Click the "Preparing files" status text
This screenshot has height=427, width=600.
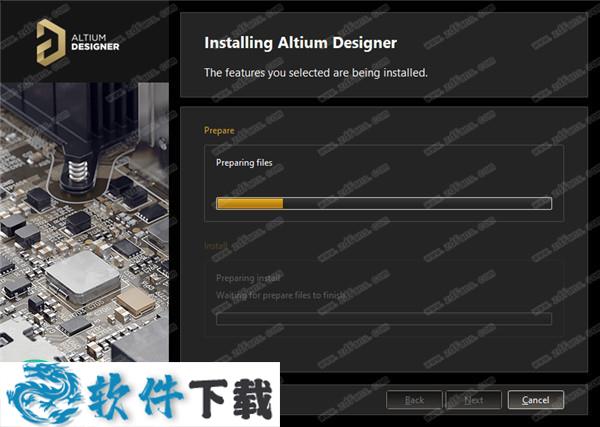[x=244, y=163]
